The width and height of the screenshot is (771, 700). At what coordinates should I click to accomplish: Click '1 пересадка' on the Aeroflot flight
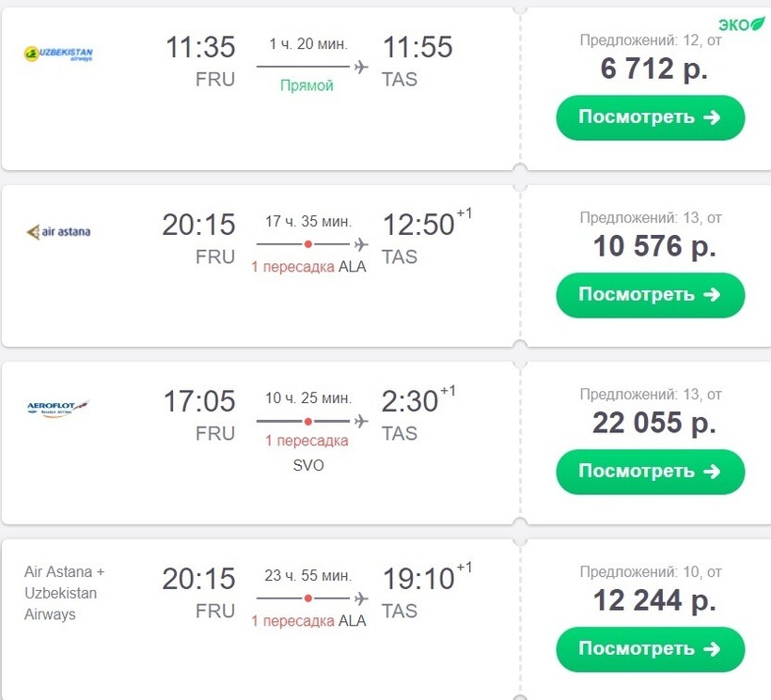[307, 441]
